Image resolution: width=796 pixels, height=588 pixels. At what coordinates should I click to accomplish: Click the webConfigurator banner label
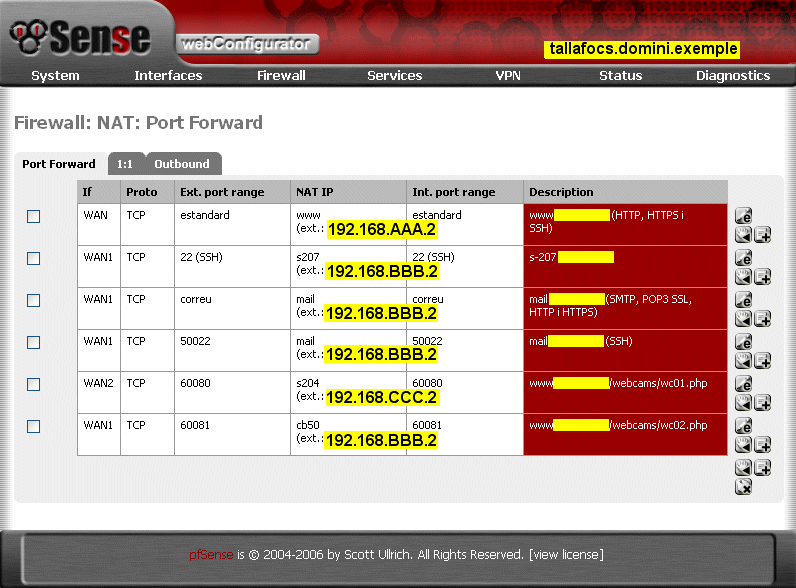pos(247,44)
